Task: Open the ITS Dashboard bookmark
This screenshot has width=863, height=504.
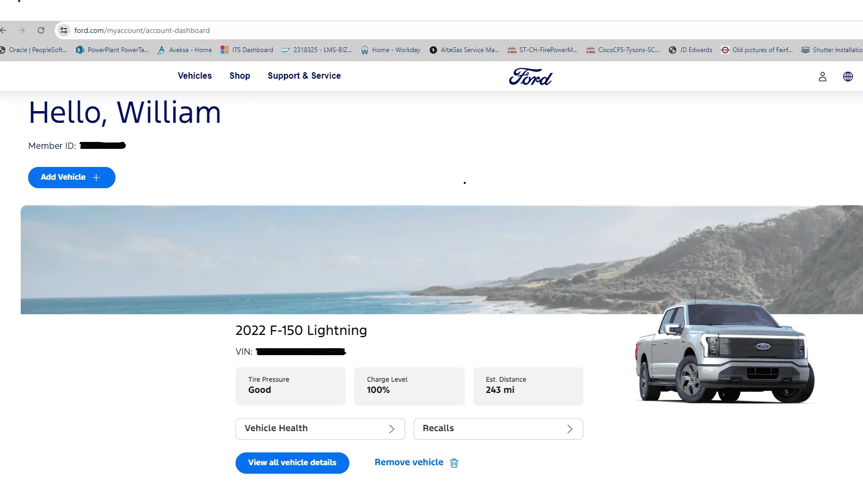Action: (247, 50)
